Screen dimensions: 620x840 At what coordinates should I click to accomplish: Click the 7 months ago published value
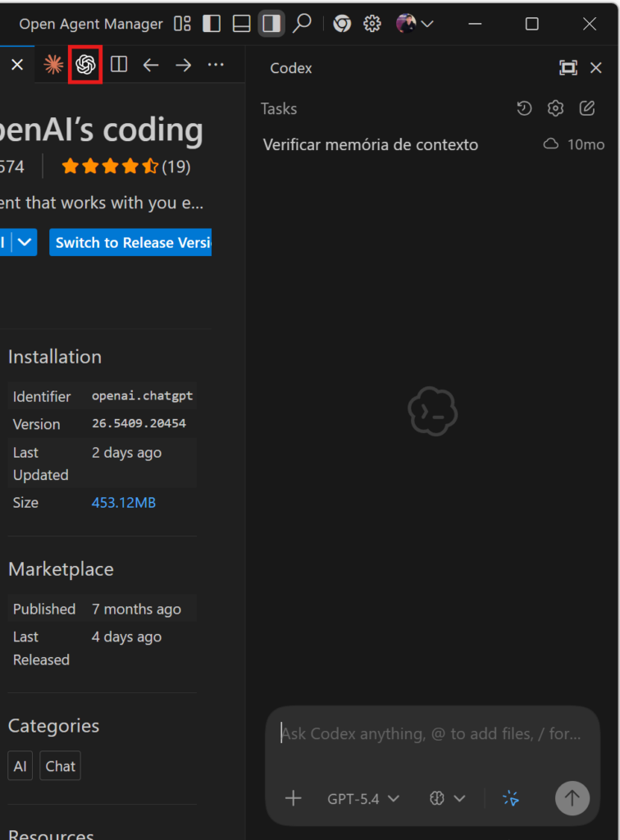click(136, 609)
